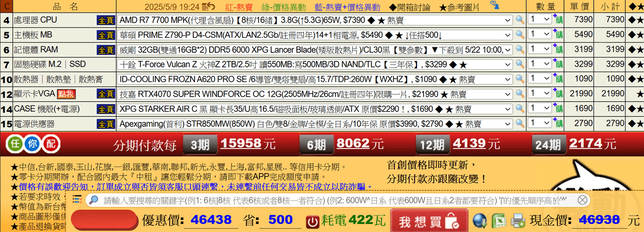Click the magnifier icon on the 記憶體 RAM row
This screenshot has width=644, height=232.
point(520,50)
